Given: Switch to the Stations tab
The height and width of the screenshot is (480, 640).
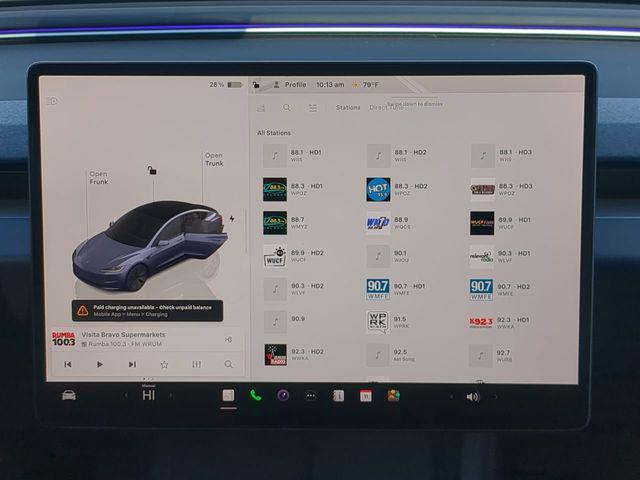Looking at the screenshot, I should [x=348, y=107].
